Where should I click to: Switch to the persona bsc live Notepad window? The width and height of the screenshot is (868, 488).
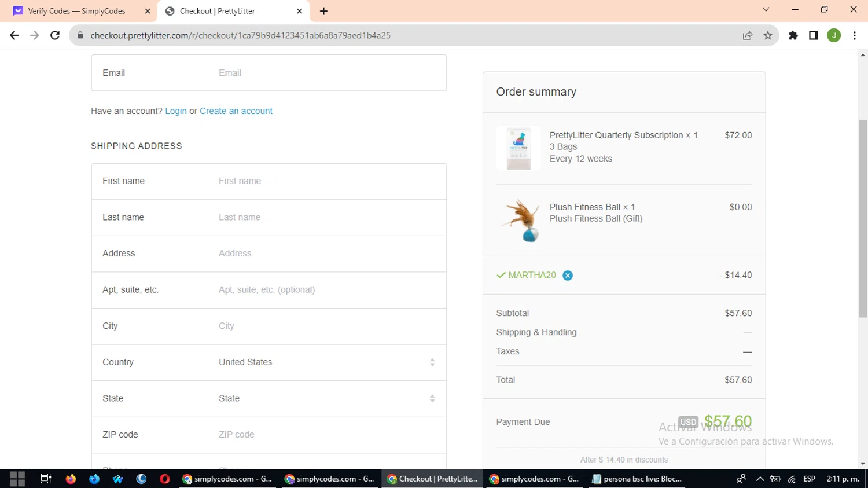[637, 479]
